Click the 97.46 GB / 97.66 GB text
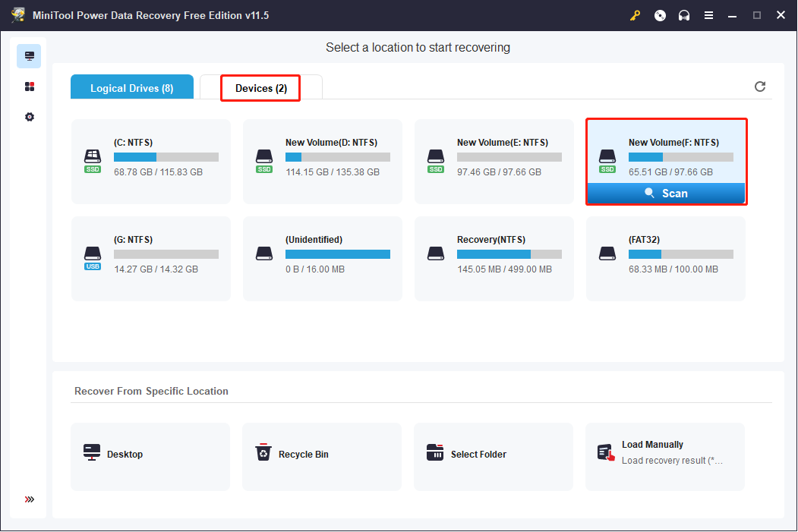The height and width of the screenshot is (532, 798). pyautogui.click(x=500, y=172)
